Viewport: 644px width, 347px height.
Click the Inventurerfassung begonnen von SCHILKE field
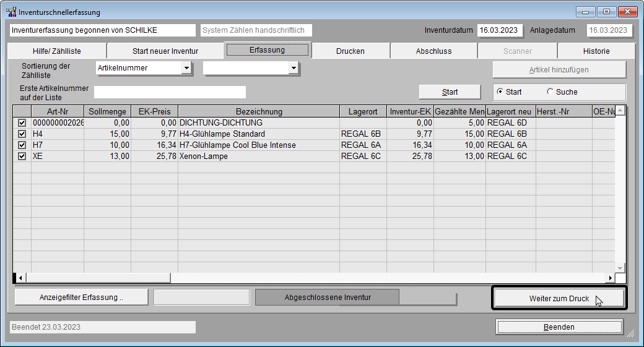(x=103, y=30)
